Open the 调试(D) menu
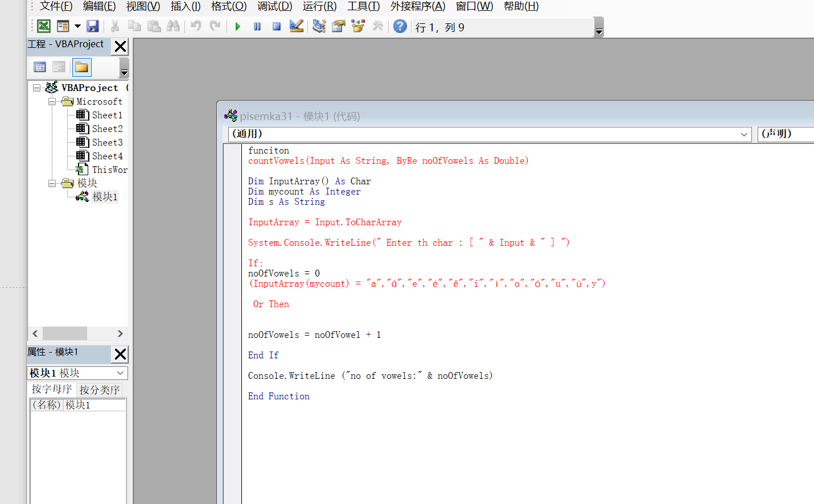 (x=274, y=6)
